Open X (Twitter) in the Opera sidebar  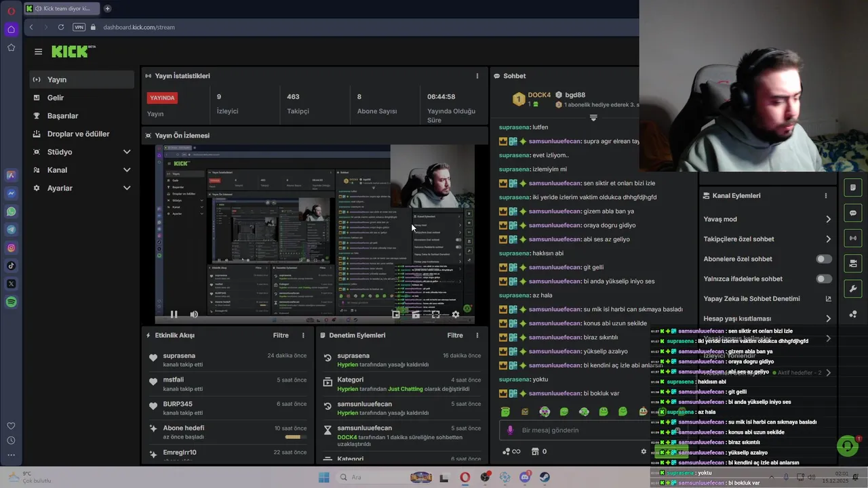[11, 284]
